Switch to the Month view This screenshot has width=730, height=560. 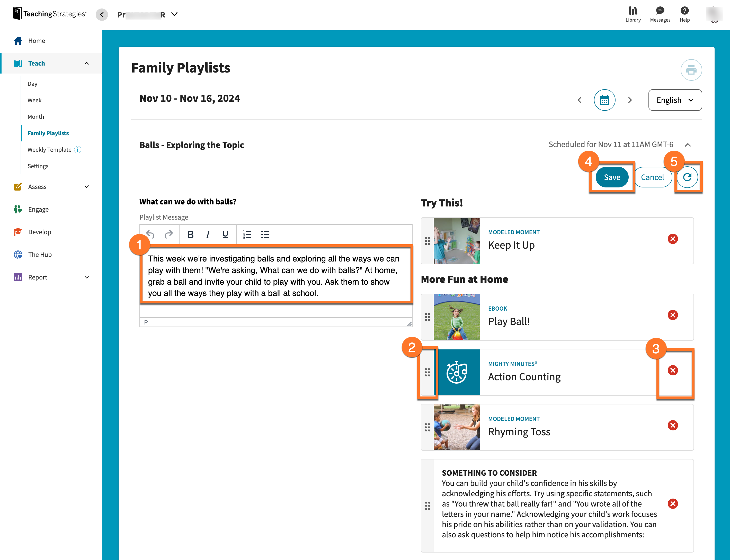36,117
